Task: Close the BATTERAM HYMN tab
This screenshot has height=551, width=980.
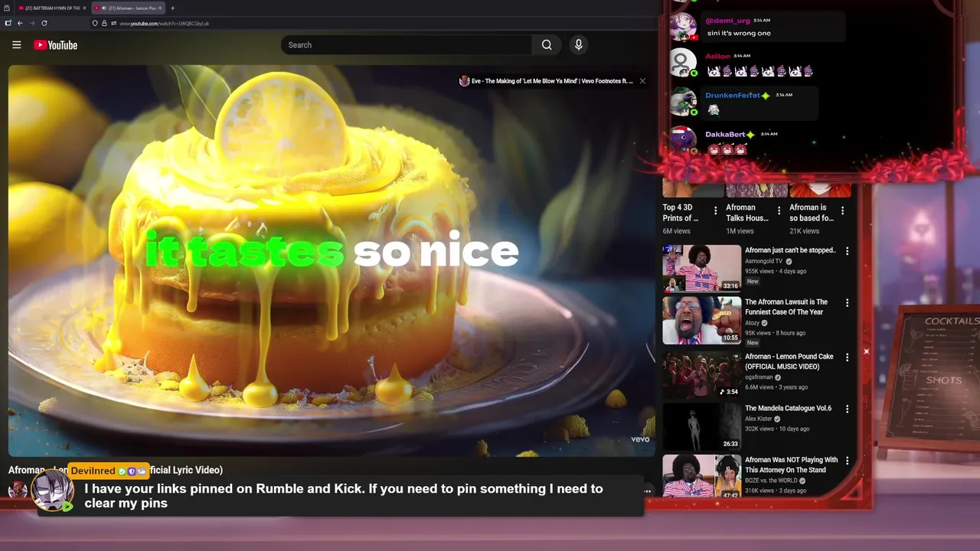Action: (84, 8)
